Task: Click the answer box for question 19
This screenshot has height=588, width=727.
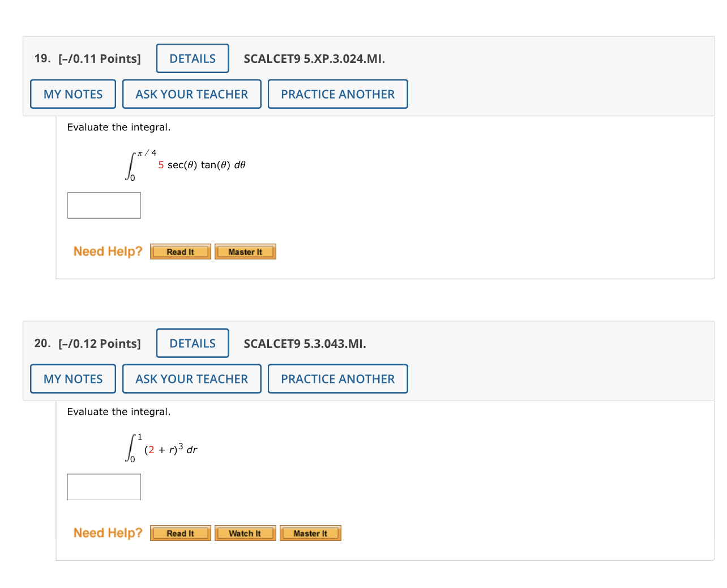Action: [104, 205]
